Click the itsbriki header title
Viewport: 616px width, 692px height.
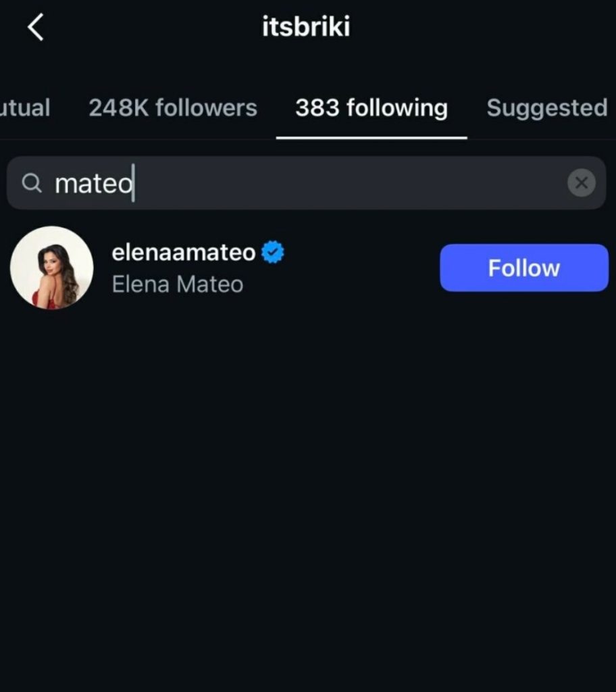point(306,28)
